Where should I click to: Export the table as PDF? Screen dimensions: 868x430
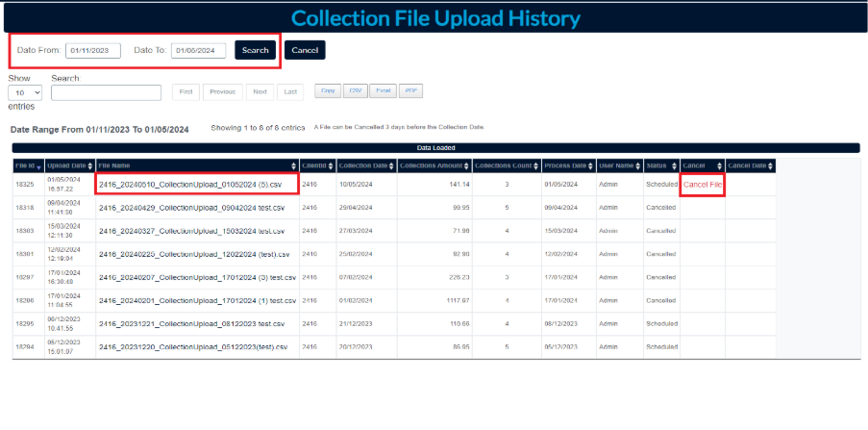coord(410,90)
